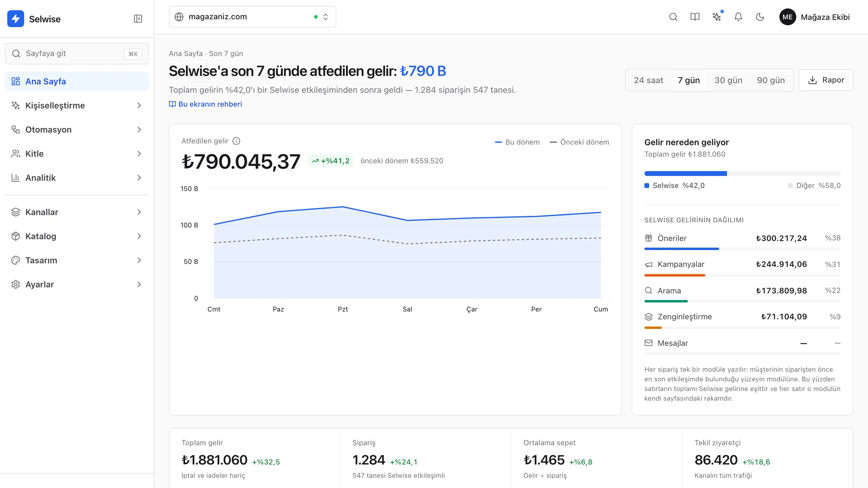Select the 7 gün time range
This screenshot has height=488, width=868.
[689, 80]
